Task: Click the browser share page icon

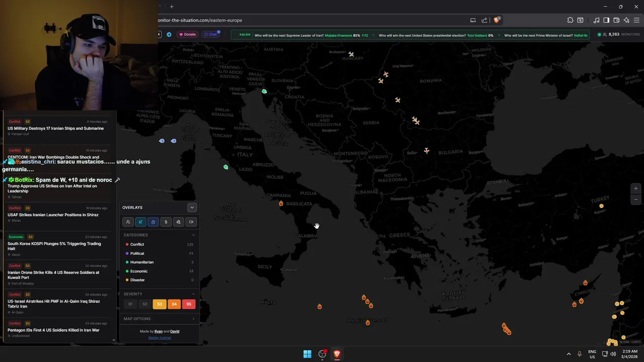Action: pyautogui.click(x=484, y=20)
